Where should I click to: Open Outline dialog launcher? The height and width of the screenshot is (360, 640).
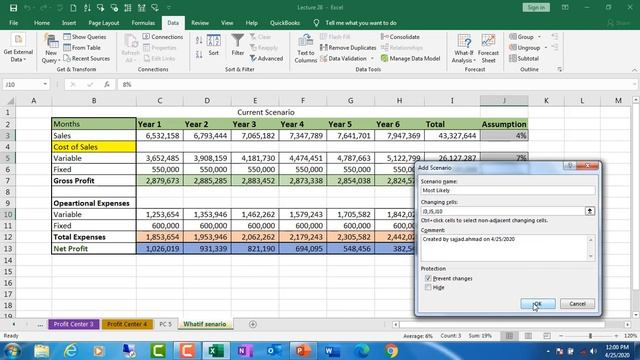point(560,70)
